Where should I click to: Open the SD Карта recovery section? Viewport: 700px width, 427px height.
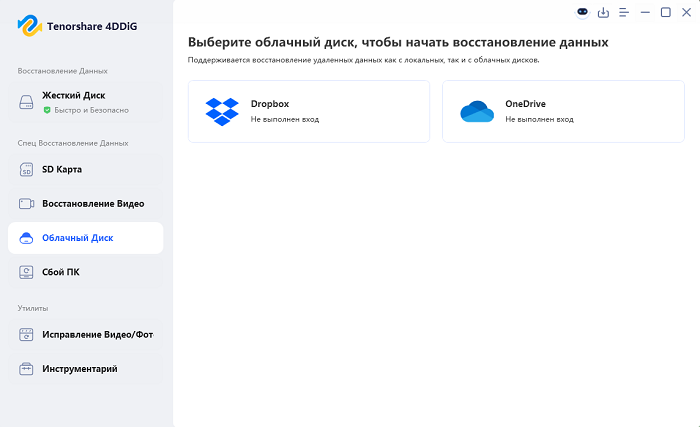(x=85, y=169)
